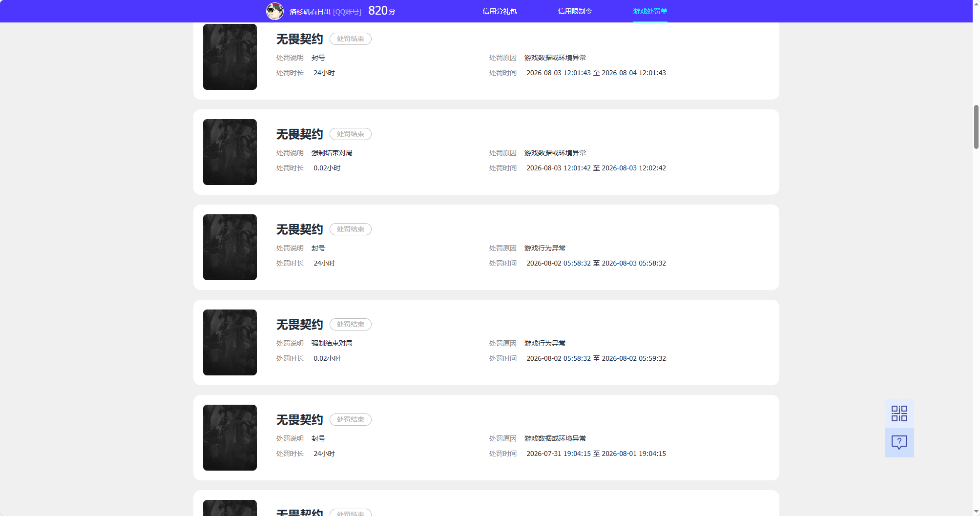Click the time range 2026-08-02 05:58:32 至 2026-08-03 05:58:32
Viewport: 980px width, 516px height.
pyautogui.click(x=596, y=263)
